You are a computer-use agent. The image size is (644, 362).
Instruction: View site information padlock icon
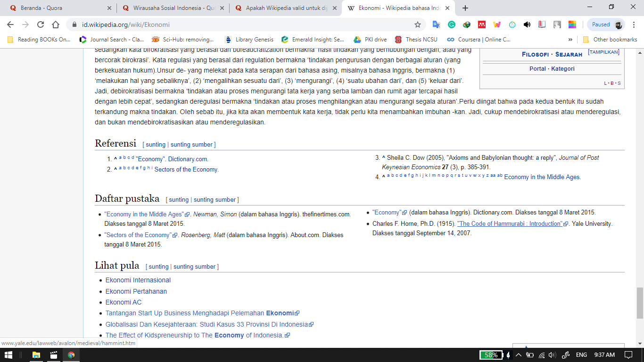point(74,25)
